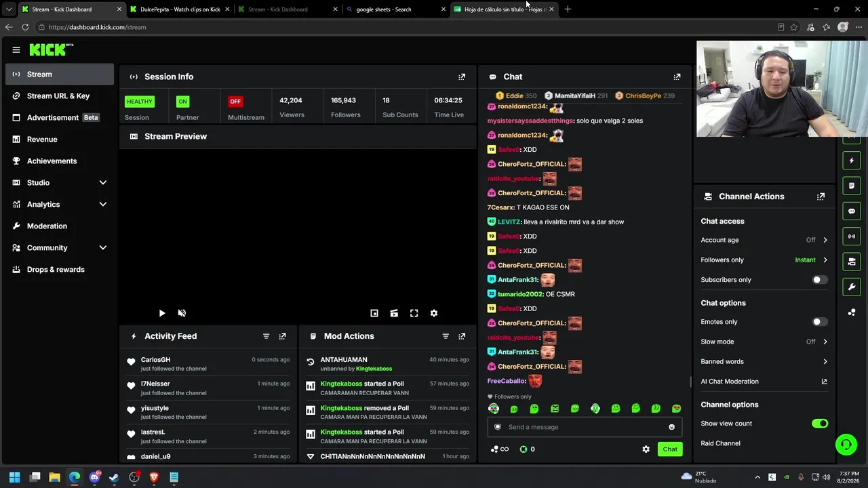This screenshot has height=488, width=868.
Task: Click the green Chat send button
Action: tap(670, 449)
